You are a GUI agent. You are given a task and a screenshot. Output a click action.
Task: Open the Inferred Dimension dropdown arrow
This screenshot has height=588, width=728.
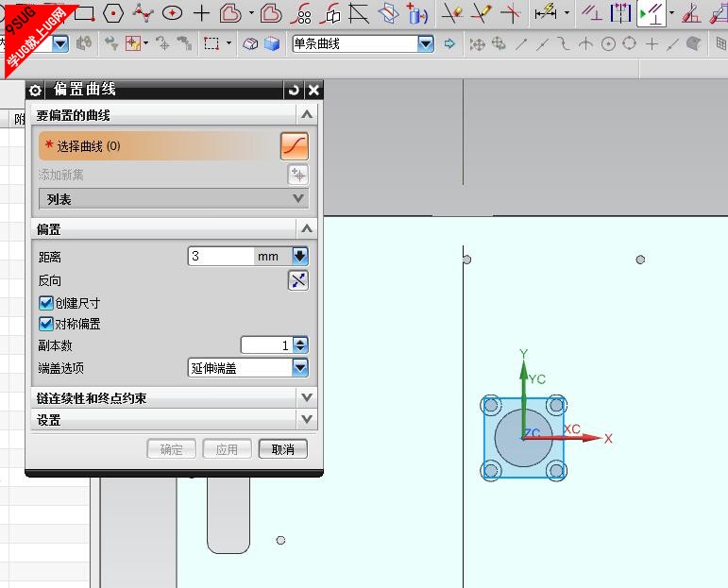tap(567, 13)
